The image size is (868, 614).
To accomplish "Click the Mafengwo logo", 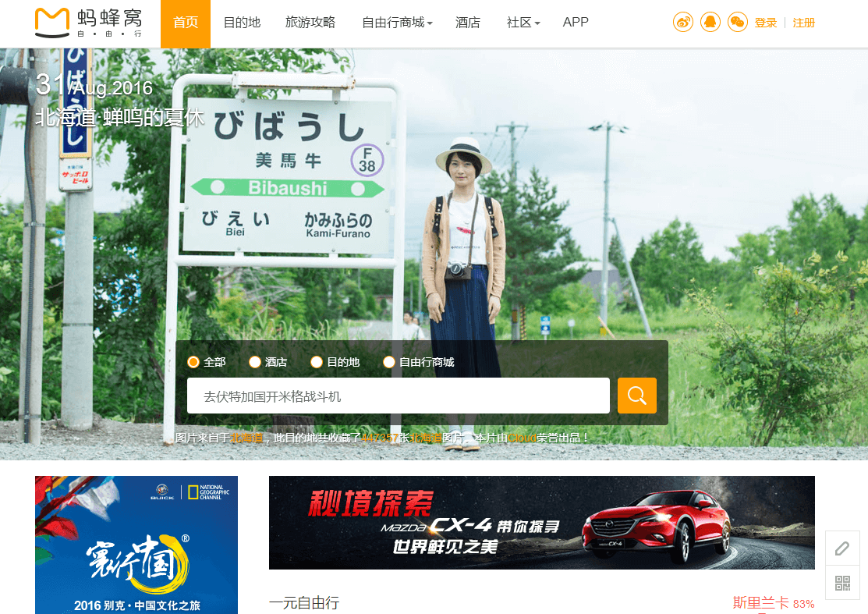I will point(88,23).
